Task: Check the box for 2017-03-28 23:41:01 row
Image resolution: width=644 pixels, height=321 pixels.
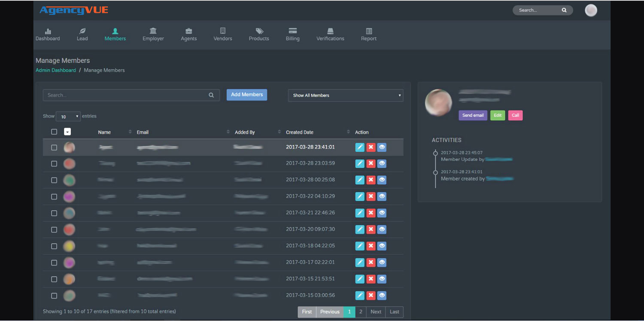Action: click(x=54, y=147)
